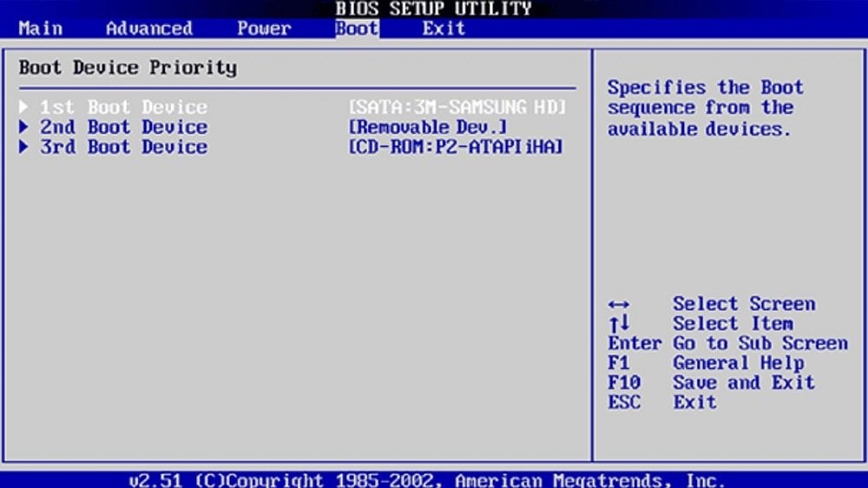Click the ESC key label

point(624,402)
